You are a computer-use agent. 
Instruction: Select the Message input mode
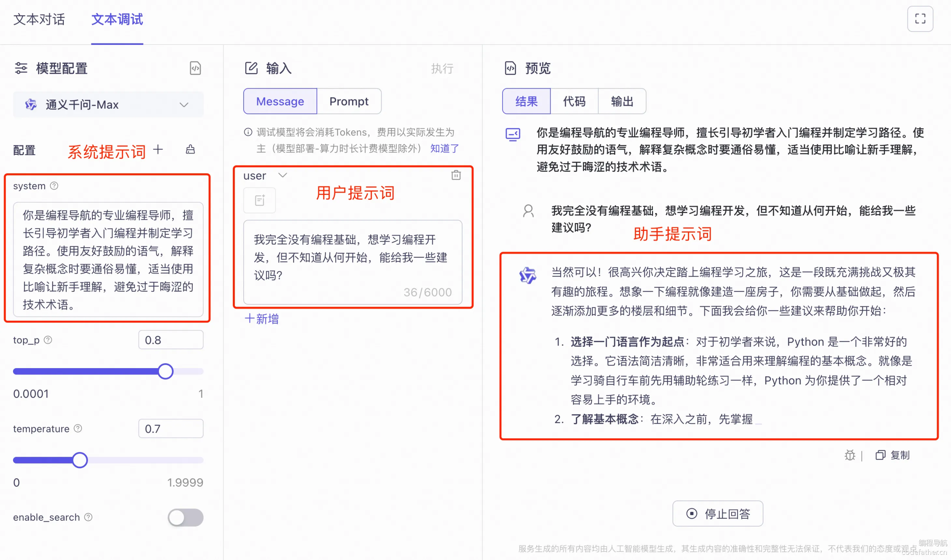coord(280,101)
